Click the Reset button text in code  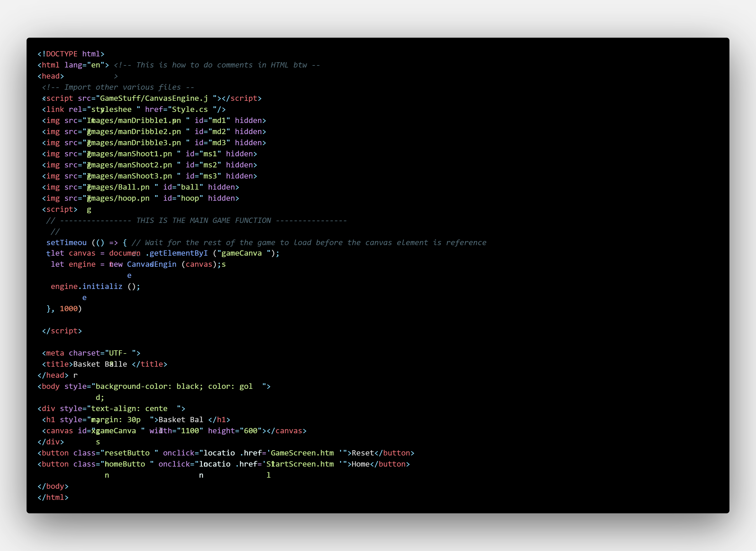click(363, 453)
